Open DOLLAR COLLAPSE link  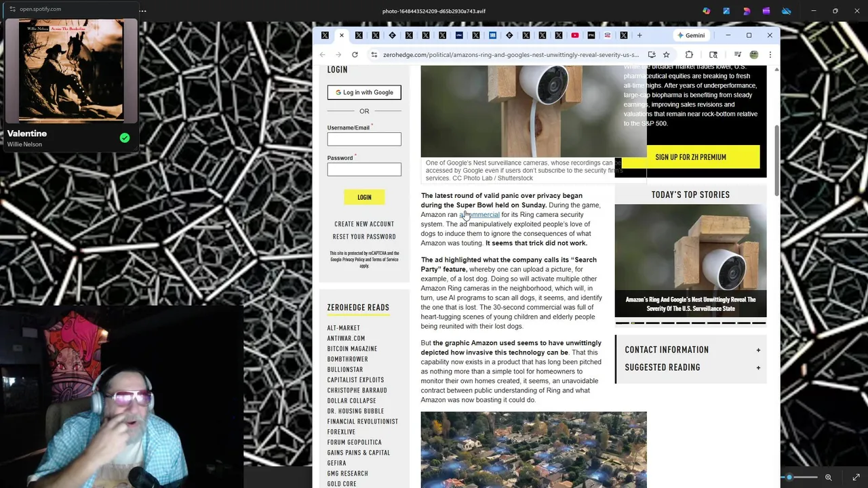(351, 401)
